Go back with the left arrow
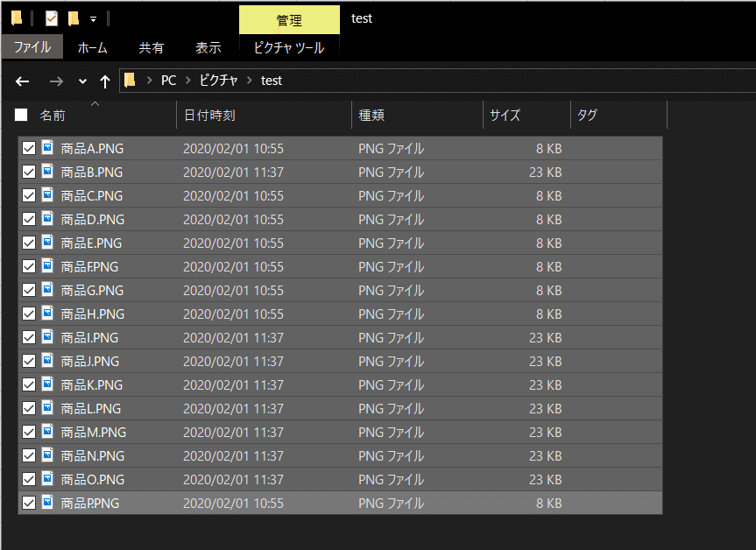This screenshot has height=550, width=756. pyautogui.click(x=22, y=81)
